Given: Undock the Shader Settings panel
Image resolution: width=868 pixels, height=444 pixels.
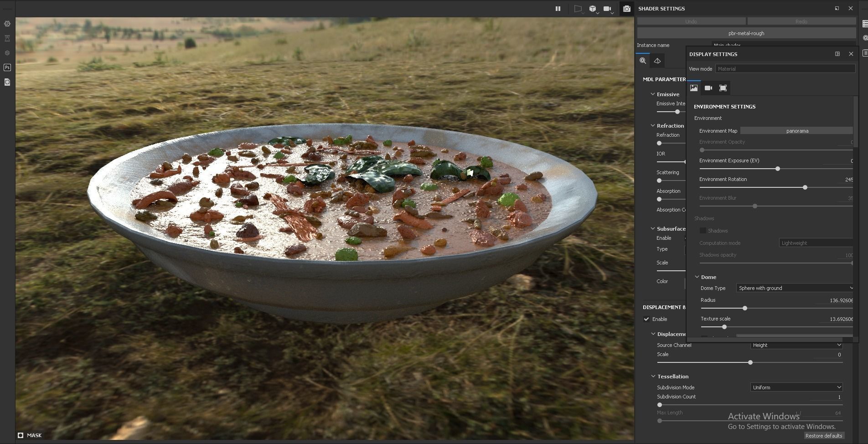Looking at the screenshot, I should tap(837, 8).
